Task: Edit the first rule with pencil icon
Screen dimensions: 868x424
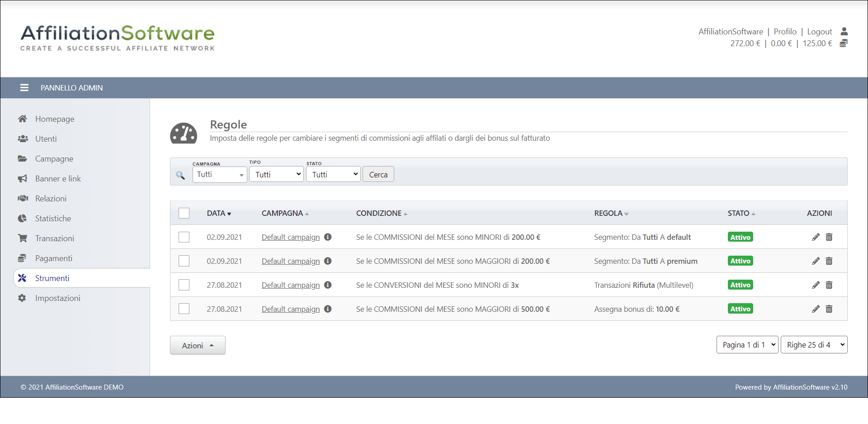Action: click(x=816, y=237)
